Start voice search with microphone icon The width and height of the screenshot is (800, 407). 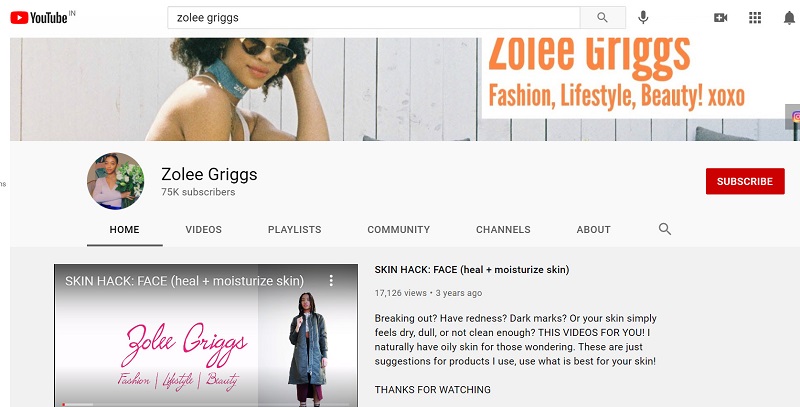click(643, 18)
